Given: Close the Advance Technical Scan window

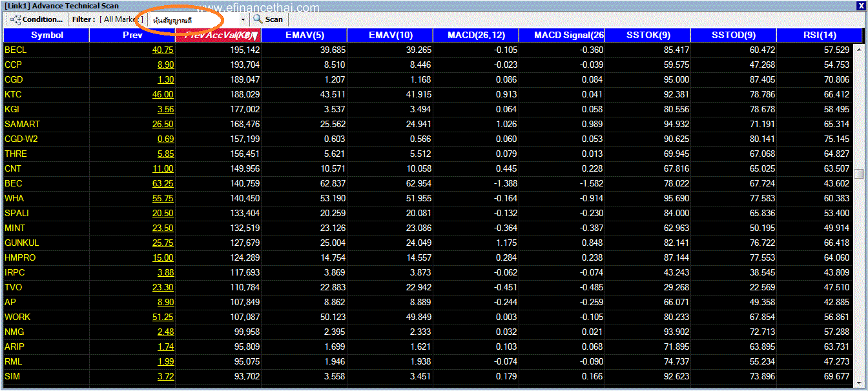Looking at the screenshot, I should (862, 6).
